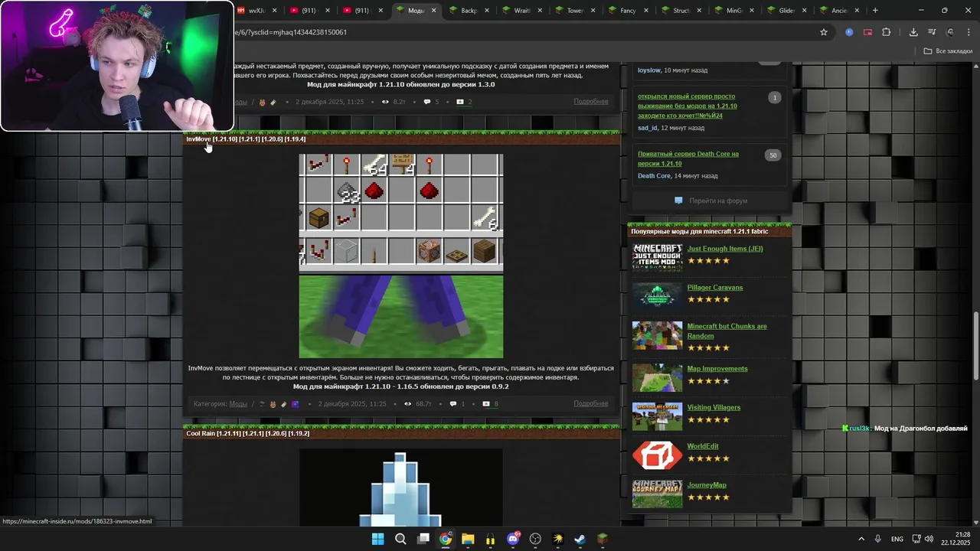Viewport: 980px width, 551px height.
Task: Open the WorldEdit mod link
Action: pyautogui.click(x=703, y=446)
